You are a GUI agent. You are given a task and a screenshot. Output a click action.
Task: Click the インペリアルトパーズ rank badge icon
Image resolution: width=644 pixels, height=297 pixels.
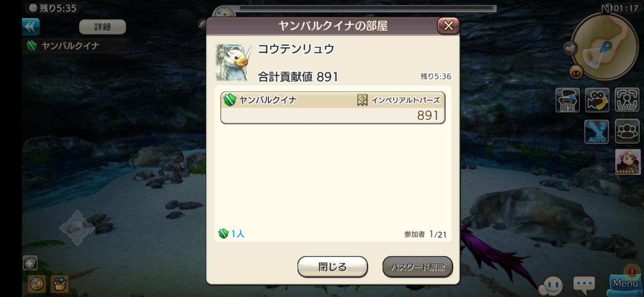pos(362,100)
